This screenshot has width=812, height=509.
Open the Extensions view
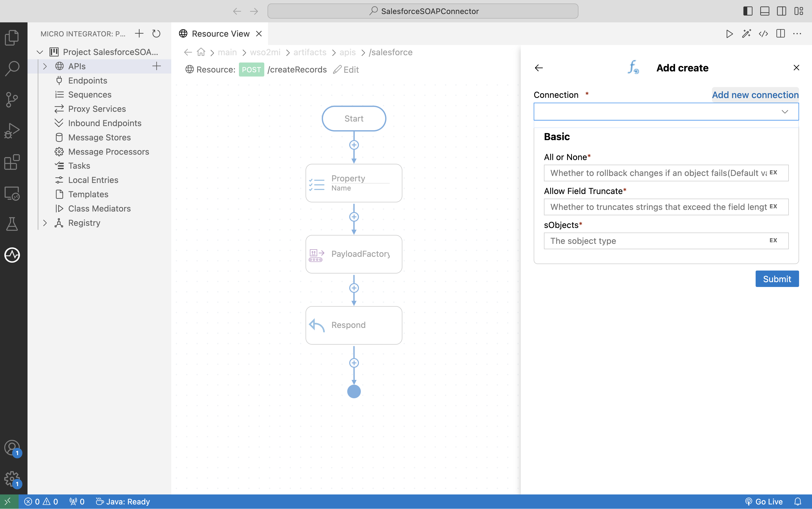pyautogui.click(x=12, y=162)
